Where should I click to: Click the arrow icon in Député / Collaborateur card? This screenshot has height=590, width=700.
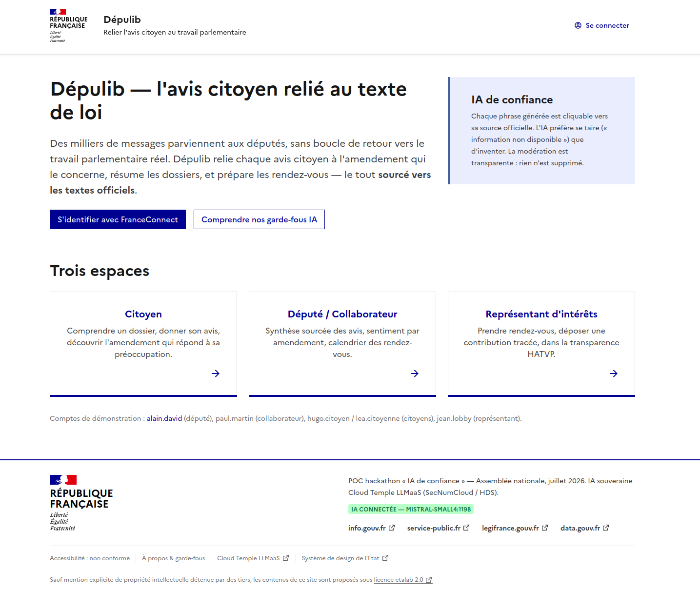click(x=415, y=374)
